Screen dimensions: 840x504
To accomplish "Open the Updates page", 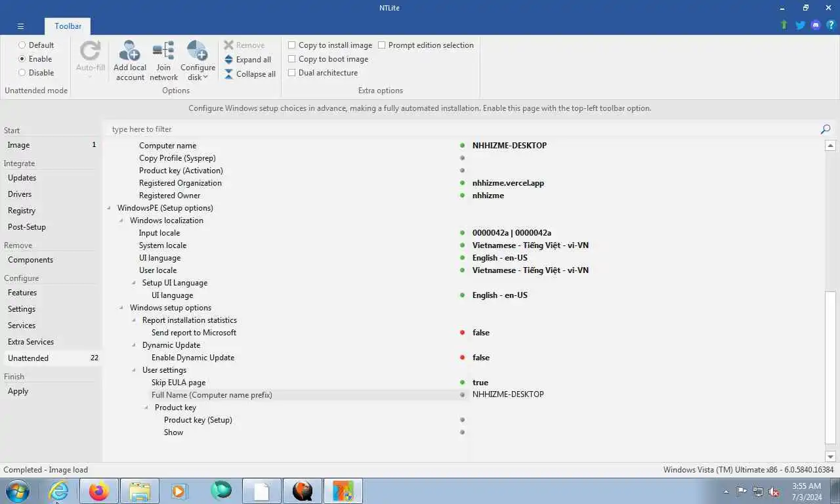I will (51, 178).
